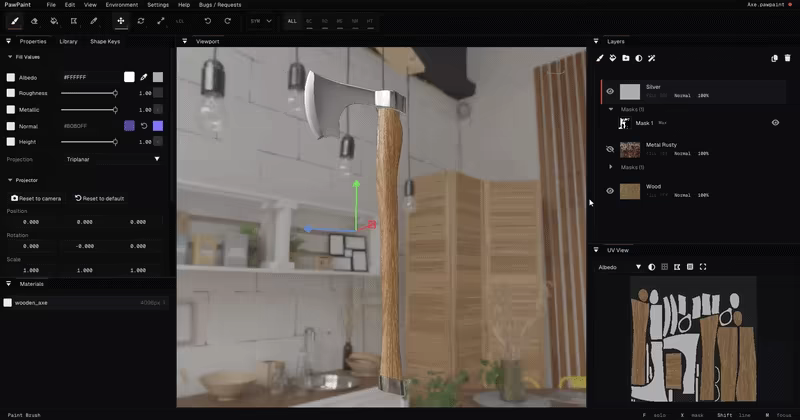Pick albedo color with eyedropper icon
Image resolution: width=800 pixels, height=420 pixels.
[x=144, y=77]
